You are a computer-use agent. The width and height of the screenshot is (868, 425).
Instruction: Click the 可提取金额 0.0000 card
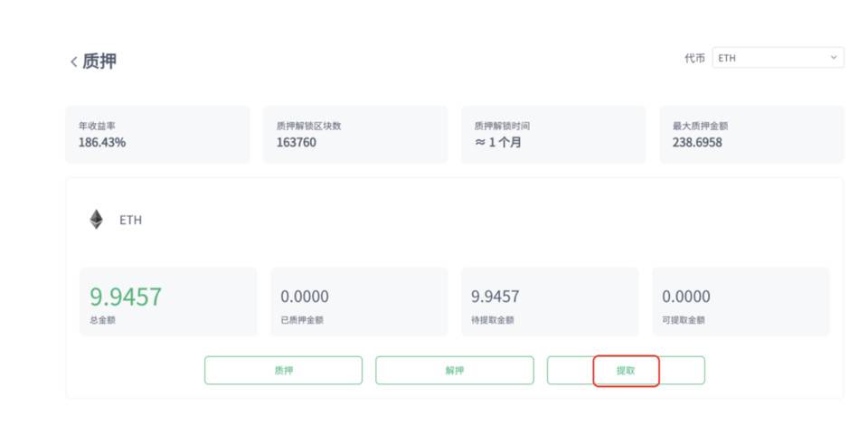coord(741,302)
